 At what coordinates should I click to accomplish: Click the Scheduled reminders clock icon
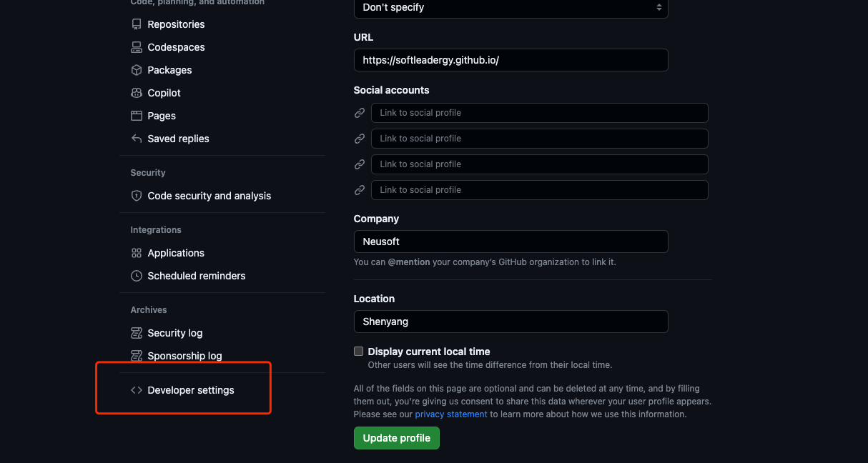point(137,276)
